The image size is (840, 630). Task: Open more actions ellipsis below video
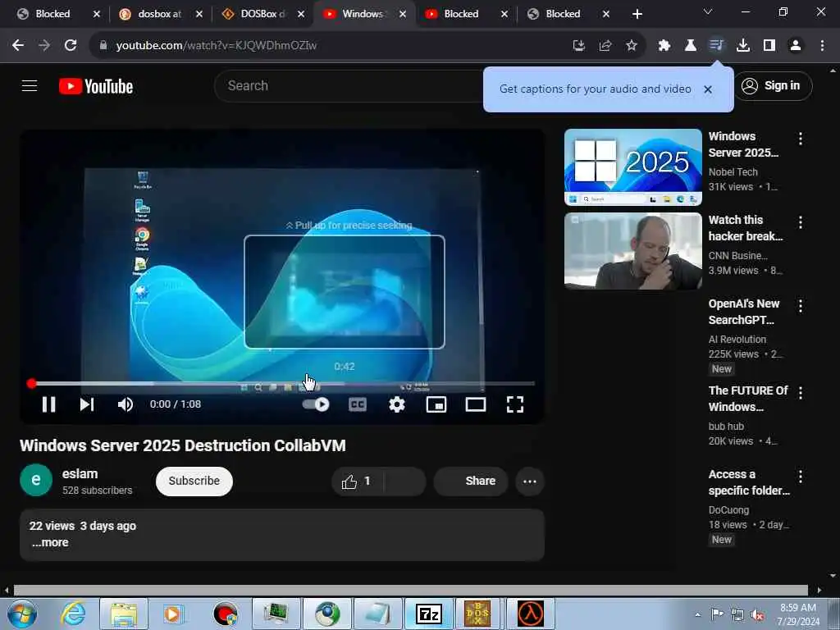pos(530,481)
